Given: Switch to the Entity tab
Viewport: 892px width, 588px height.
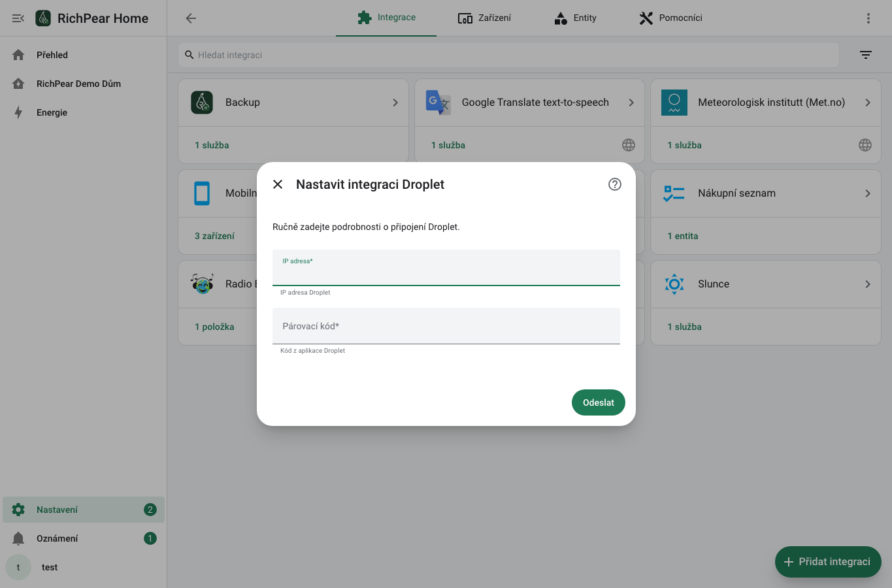Looking at the screenshot, I should (x=575, y=18).
